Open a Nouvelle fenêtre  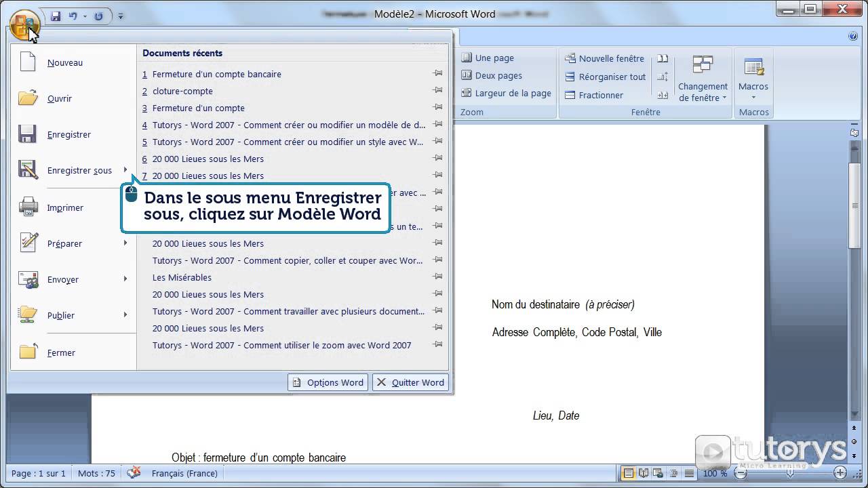click(x=605, y=59)
